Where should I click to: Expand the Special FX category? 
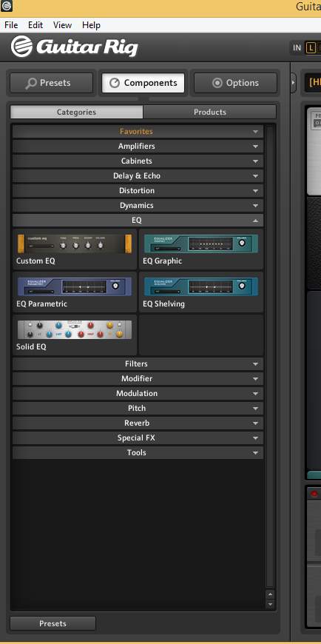[x=138, y=437]
